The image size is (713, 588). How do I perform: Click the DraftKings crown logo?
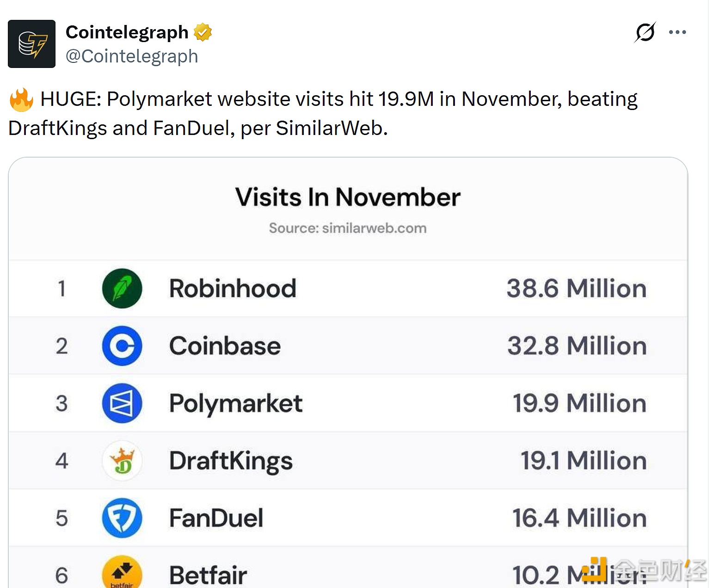pos(122,460)
